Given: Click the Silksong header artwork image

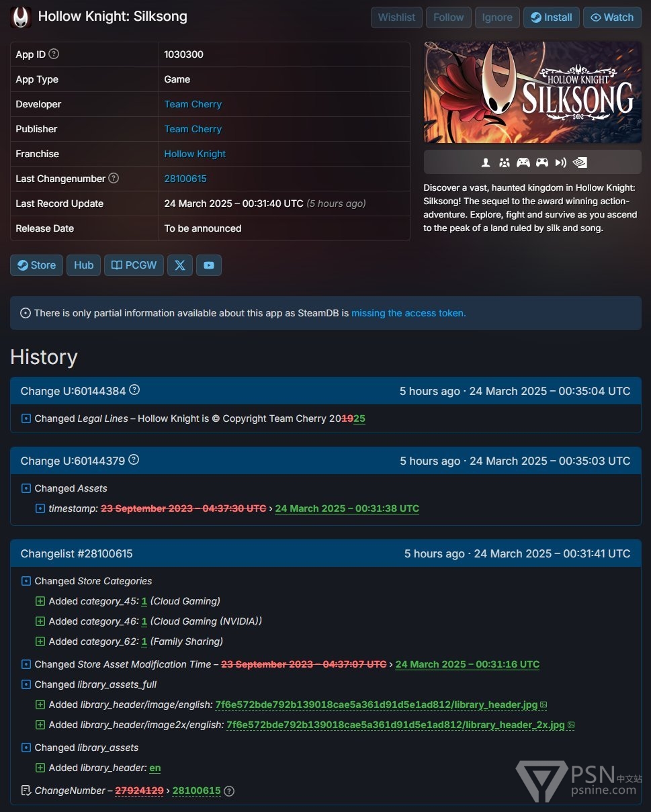Looking at the screenshot, I should click(x=532, y=93).
